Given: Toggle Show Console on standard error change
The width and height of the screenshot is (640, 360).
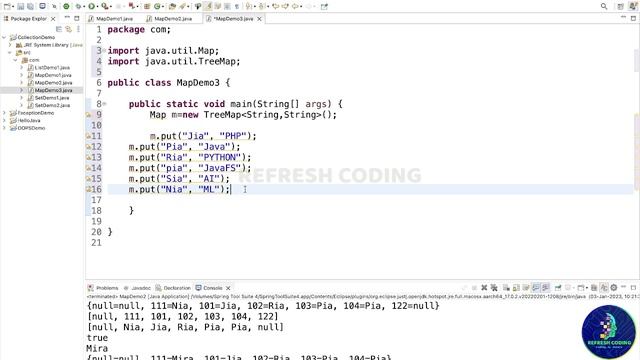Looking at the screenshot, I should coord(545,288).
